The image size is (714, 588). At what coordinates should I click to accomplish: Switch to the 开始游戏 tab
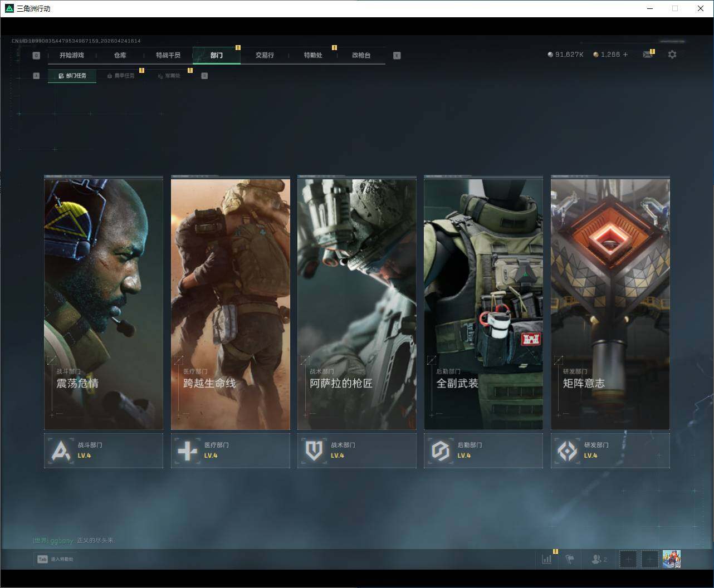[x=72, y=55]
